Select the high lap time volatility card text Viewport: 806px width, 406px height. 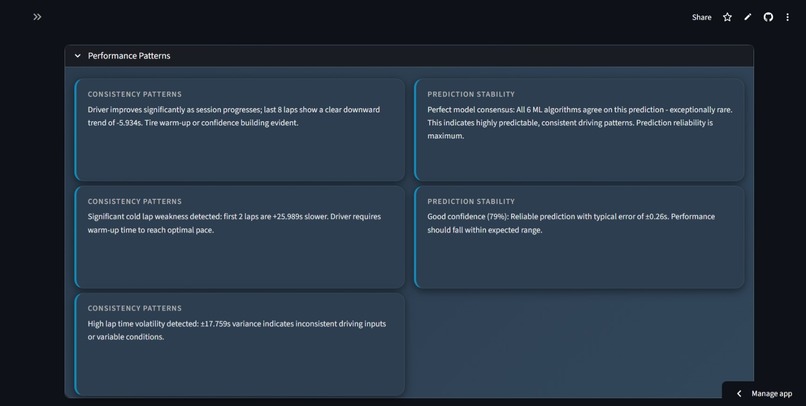237,330
